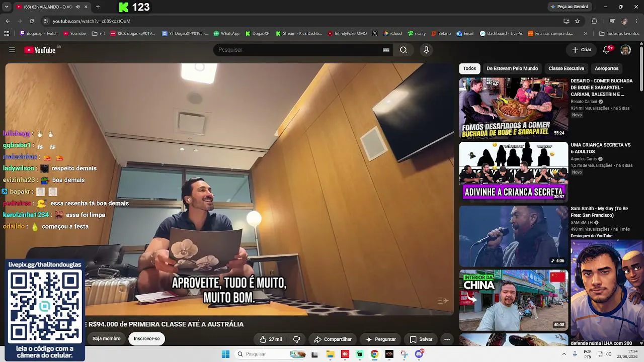This screenshot has width=644, height=362.
Task: Dislike the video with thumbs-down icon
Action: tap(296, 339)
